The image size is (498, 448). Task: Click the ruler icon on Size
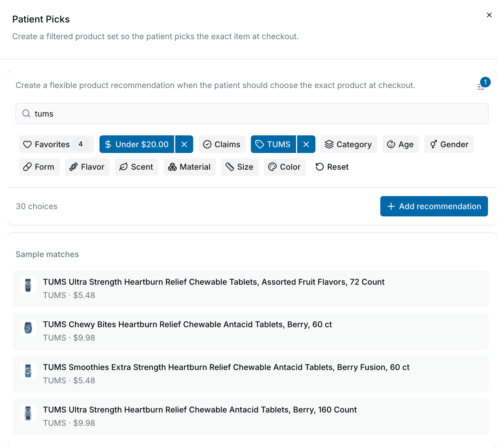tap(230, 167)
